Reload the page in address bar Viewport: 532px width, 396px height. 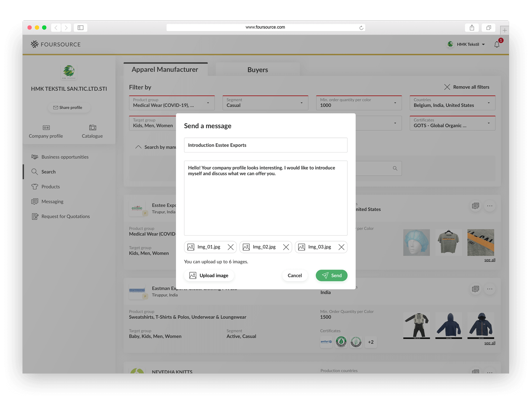pos(361,28)
